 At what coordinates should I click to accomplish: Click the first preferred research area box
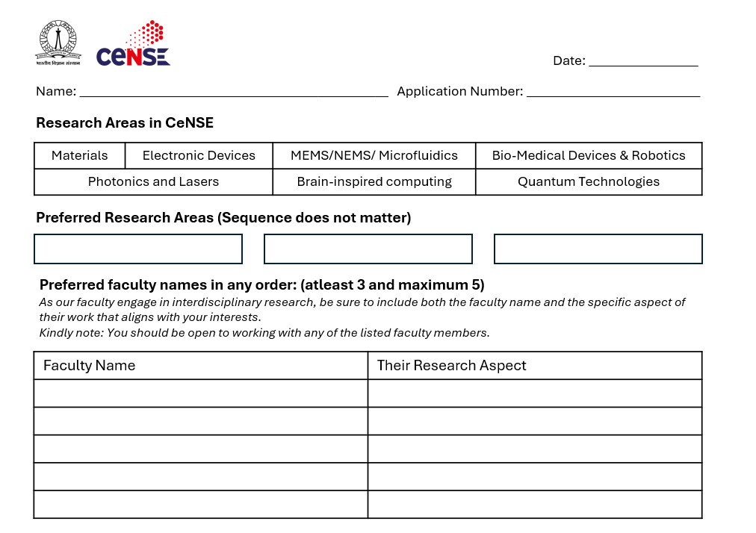(138, 249)
